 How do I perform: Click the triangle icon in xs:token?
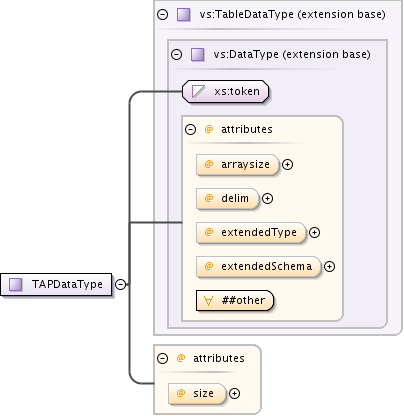pyautogui.click(x=198, y=91)
